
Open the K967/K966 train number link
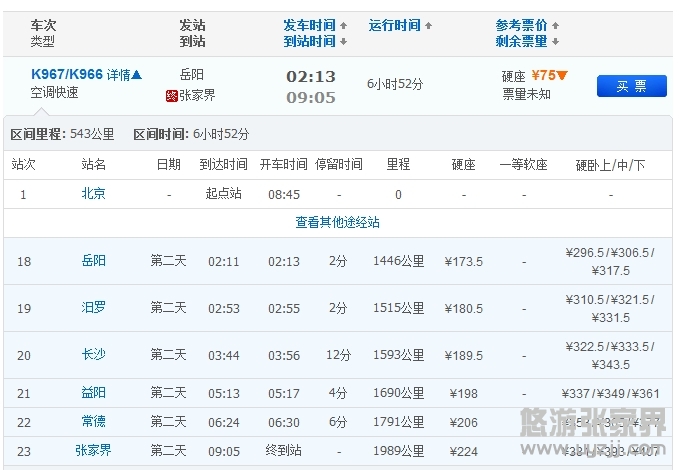coord(67,75)
